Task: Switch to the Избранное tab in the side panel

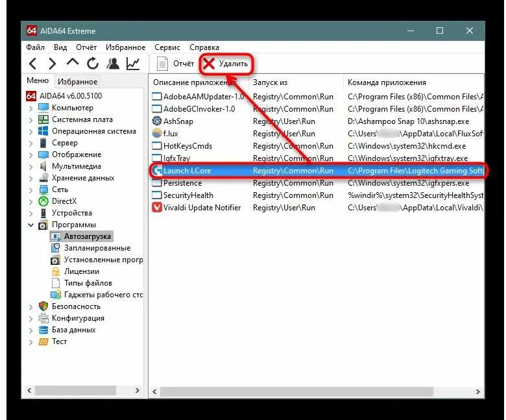Action: click(x=77, y=82)
